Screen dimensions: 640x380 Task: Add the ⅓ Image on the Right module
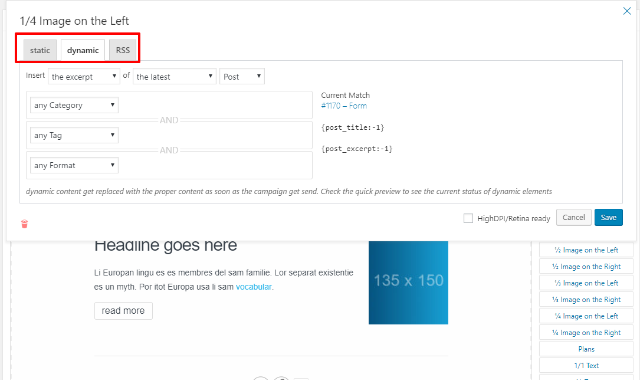point(586,300)
